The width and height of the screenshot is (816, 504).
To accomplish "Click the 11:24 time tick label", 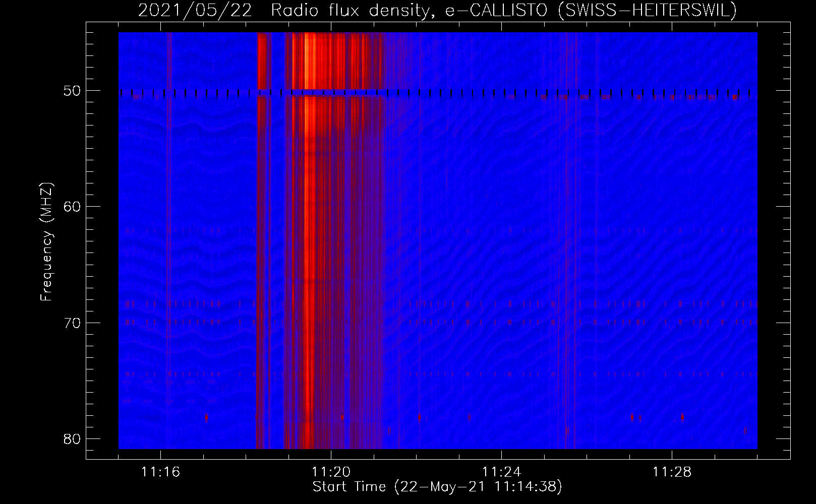I will (x=502, y=472).
